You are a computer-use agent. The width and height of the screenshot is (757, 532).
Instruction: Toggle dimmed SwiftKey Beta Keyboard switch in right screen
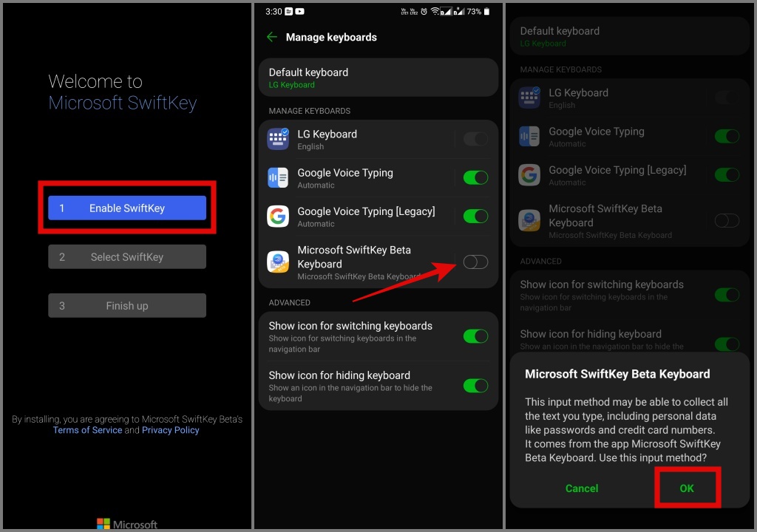click(727, 221)
